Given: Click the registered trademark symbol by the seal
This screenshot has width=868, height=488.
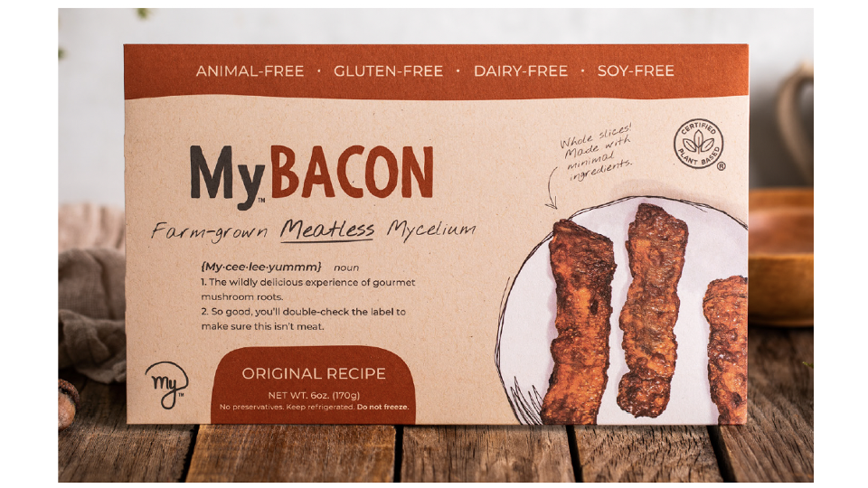Looking at the screenshot, I should [x=721, y=165].
